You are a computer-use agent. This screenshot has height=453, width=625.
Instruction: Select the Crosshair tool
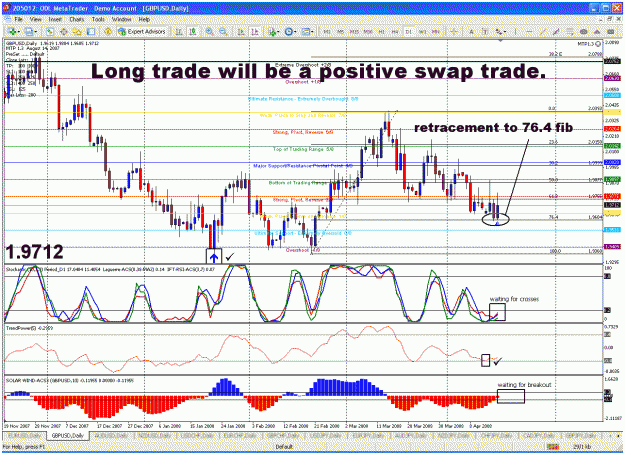click(453, 32)
